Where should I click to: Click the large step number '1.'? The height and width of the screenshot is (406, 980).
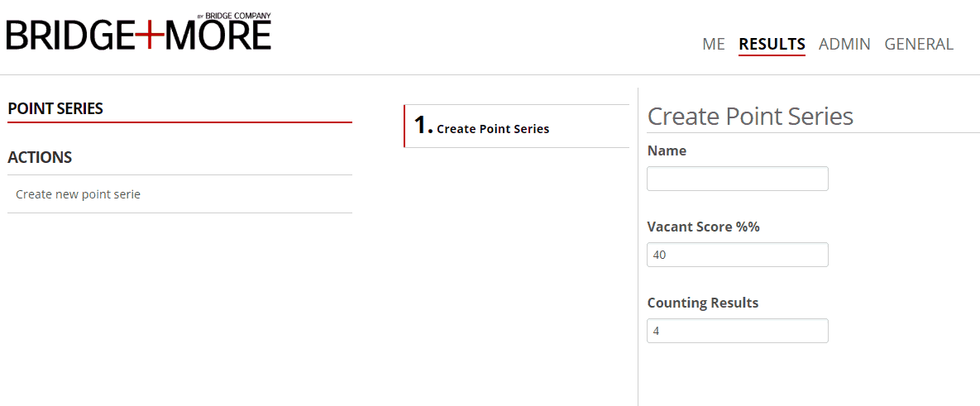(423, 126)
